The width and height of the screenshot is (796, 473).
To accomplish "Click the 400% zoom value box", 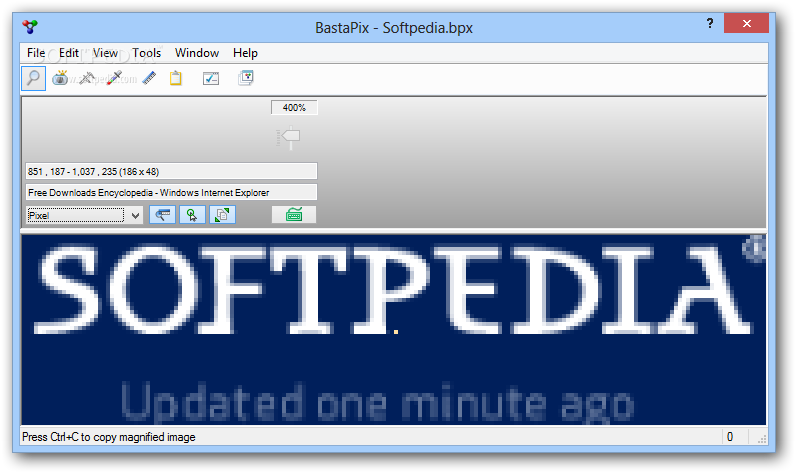I will pos(294,108).
